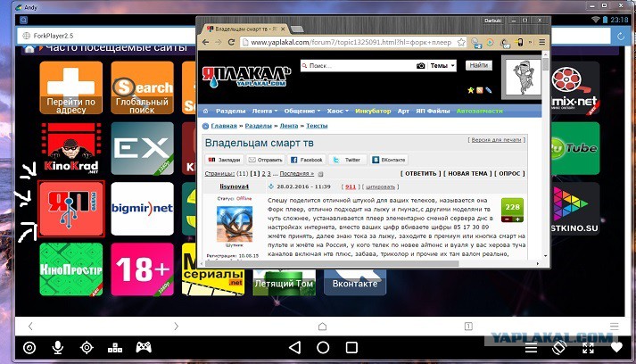Expand the Хаос menu dropdown
Viewport: 636px width, 364px height.
tap(337, 111)
